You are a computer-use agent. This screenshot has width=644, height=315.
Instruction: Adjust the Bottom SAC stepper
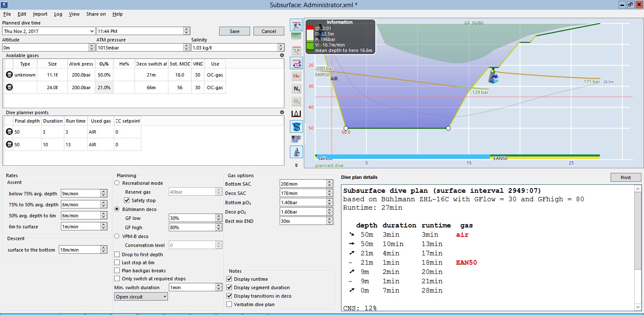pos(330,184)
